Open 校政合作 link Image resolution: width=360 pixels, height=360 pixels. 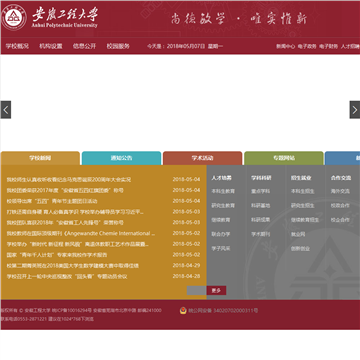pyautogui.click(x=340, y=206)
